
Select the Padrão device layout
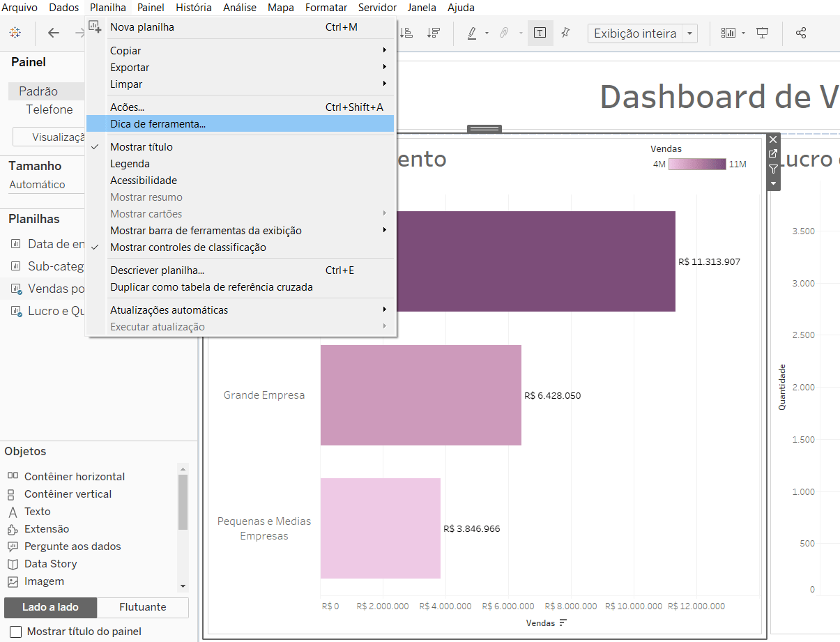(x=46, y=91)
